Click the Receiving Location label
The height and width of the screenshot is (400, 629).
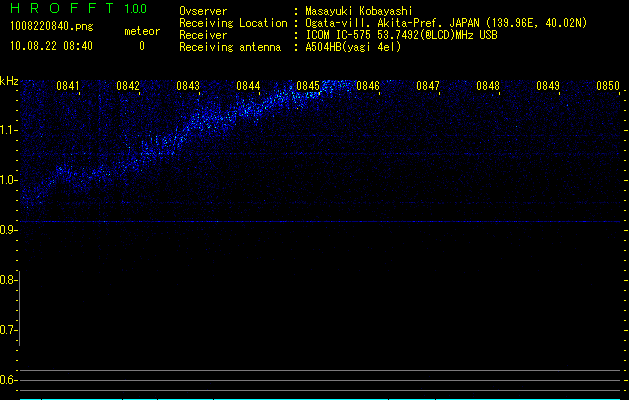coord(233,23)
